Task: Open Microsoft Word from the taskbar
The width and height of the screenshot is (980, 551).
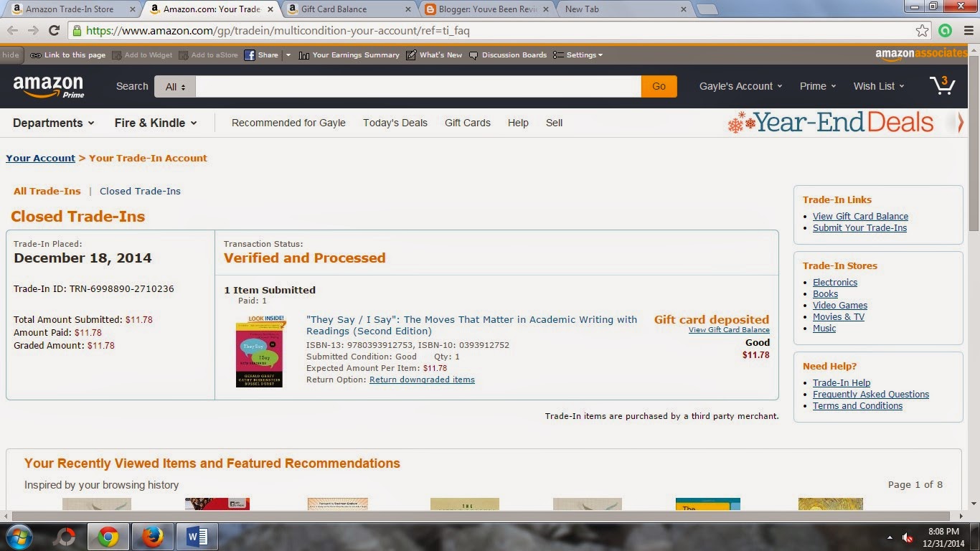Action: [197, 537]
